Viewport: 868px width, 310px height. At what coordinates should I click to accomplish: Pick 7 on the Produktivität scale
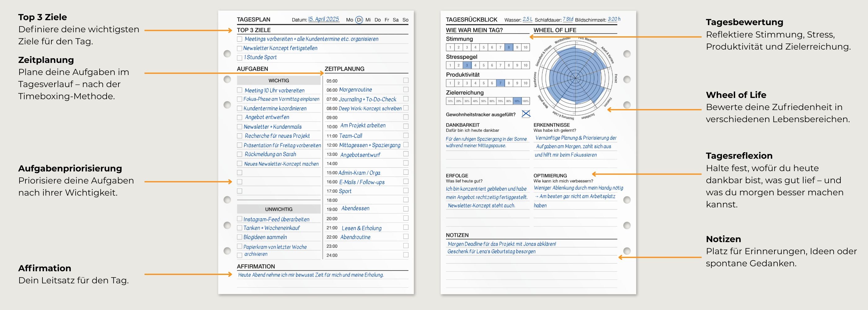coord(500,83)
